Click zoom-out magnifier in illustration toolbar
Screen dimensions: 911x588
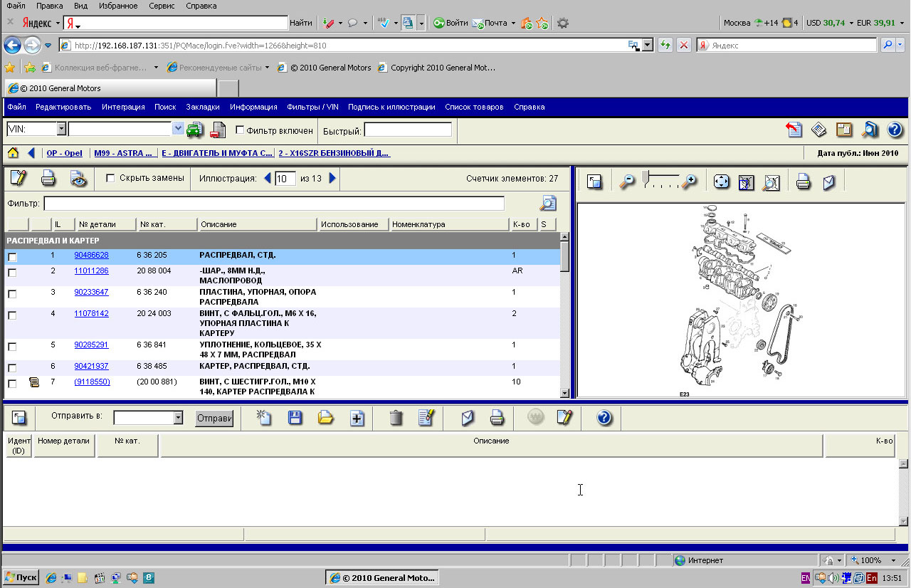point(626,182)
